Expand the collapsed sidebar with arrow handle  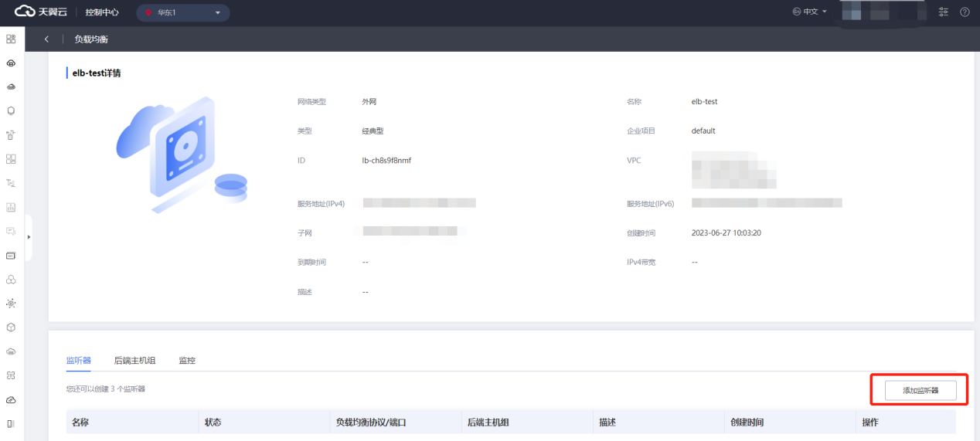pyautogui.click(x=29, y=236)
